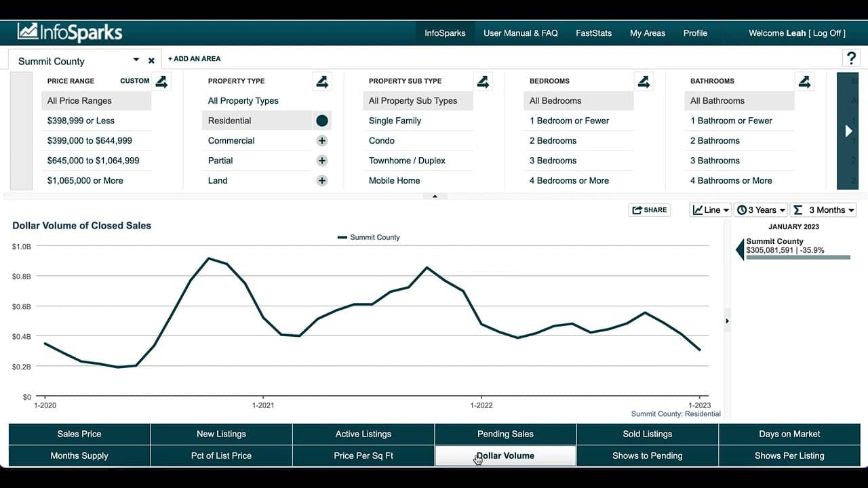868x488 pixels.
Task: Go to FastStats
Action: click(x=593, y=33)
